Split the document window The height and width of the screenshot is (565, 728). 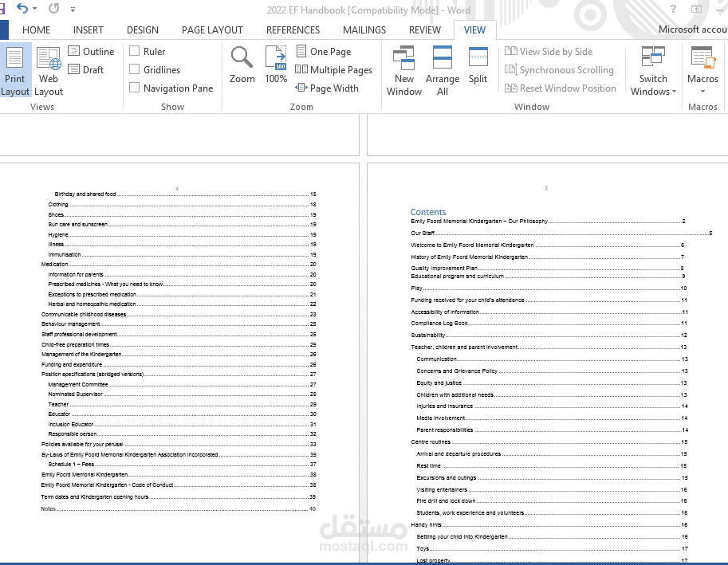[478, 65]
